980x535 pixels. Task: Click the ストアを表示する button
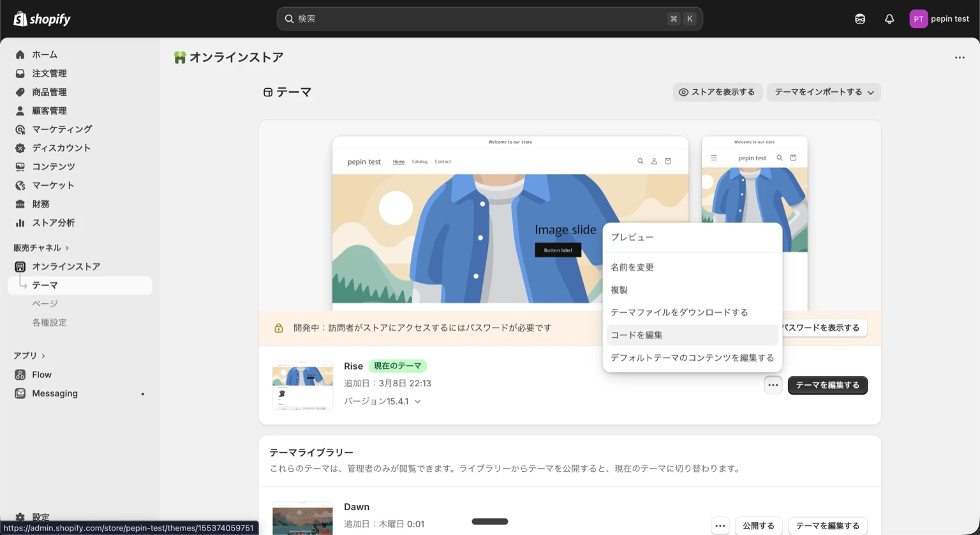click(x=717, y=92)
